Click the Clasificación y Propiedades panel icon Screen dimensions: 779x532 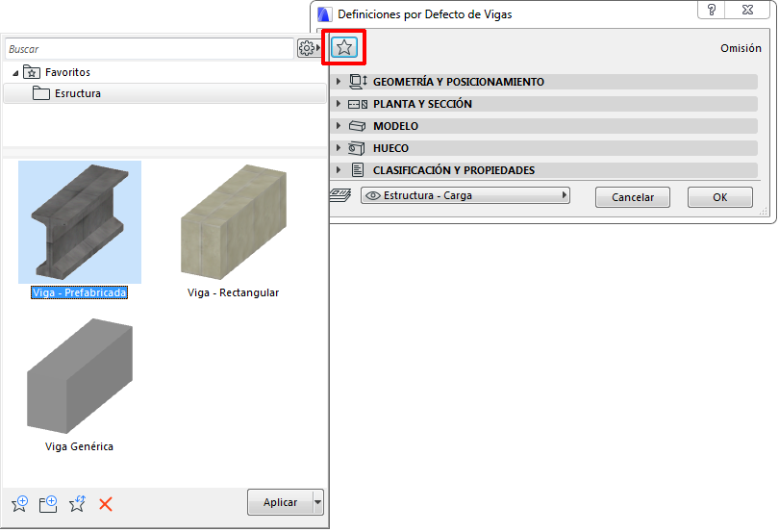357,170
